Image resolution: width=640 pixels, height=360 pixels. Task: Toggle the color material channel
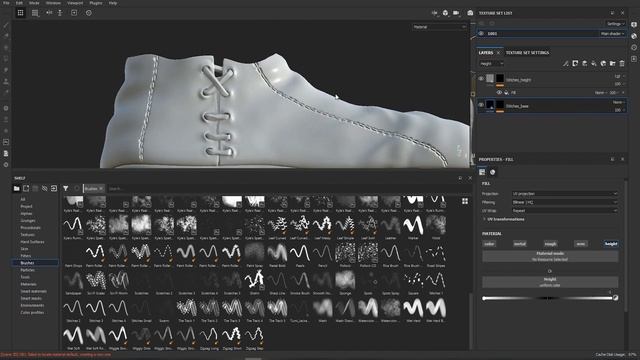[489, 244]
